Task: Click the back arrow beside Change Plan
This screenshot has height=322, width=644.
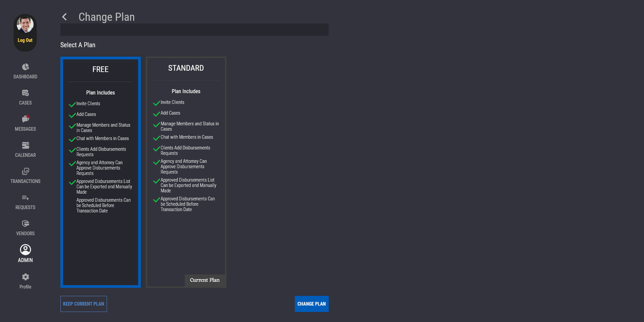Action: pos(64,17)
